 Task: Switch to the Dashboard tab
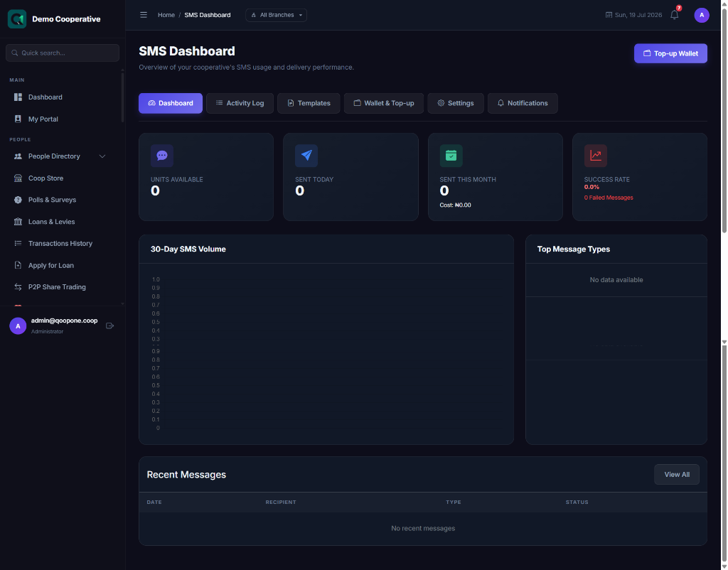point(171,103)
